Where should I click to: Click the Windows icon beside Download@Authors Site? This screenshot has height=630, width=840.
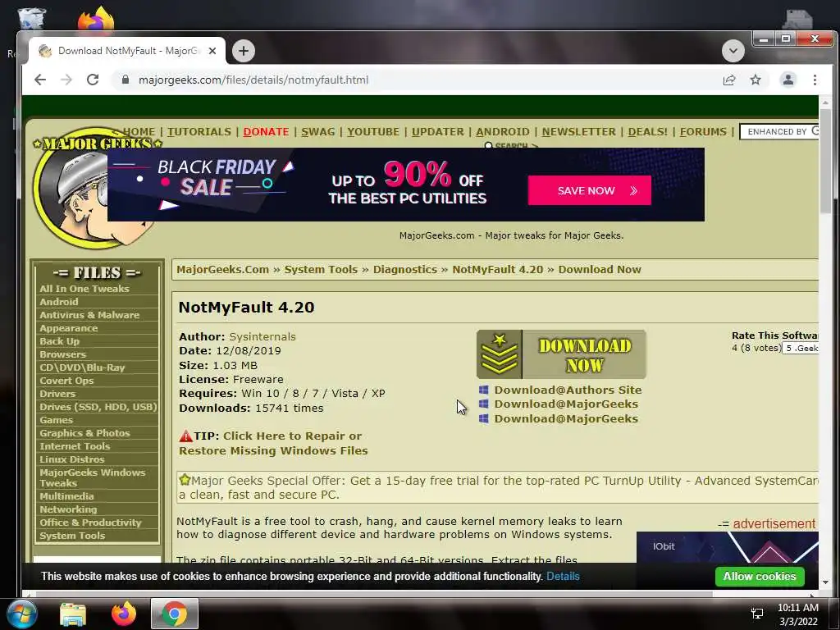pos(483,390)
